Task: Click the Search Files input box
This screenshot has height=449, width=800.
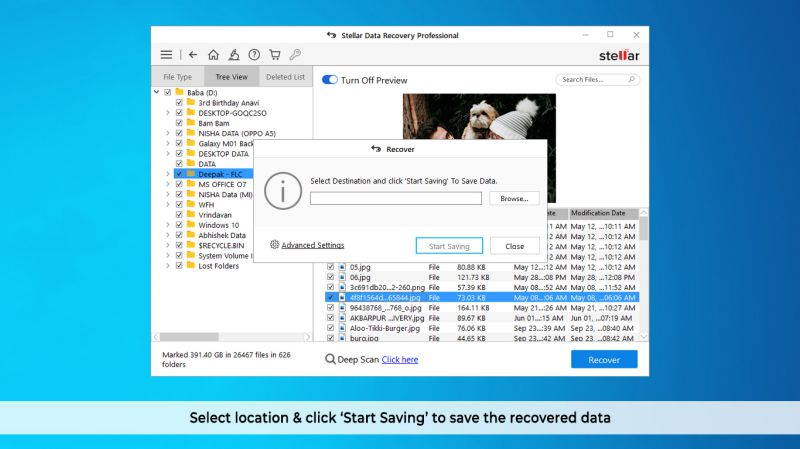Action: point(597,80)
